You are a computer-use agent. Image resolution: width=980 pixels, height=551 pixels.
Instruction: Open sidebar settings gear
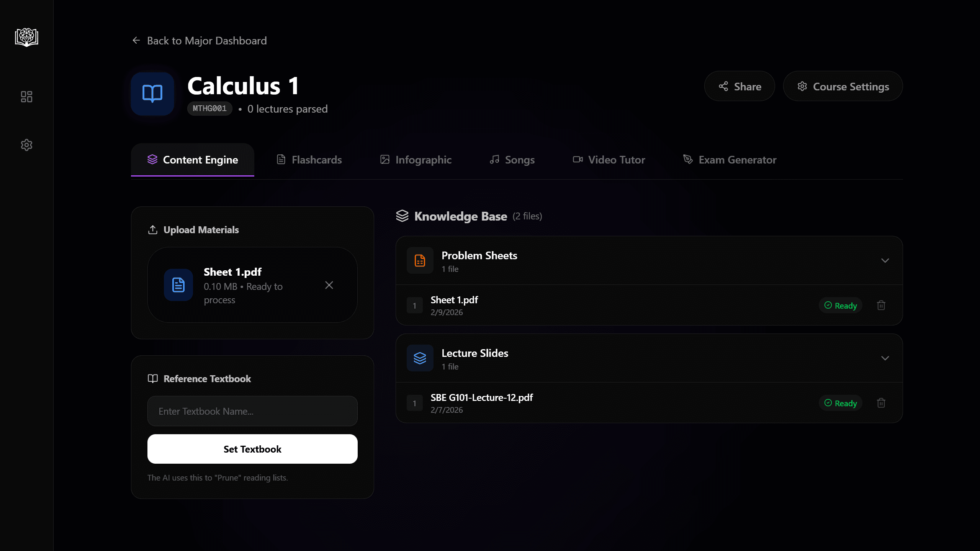(26, 145)
